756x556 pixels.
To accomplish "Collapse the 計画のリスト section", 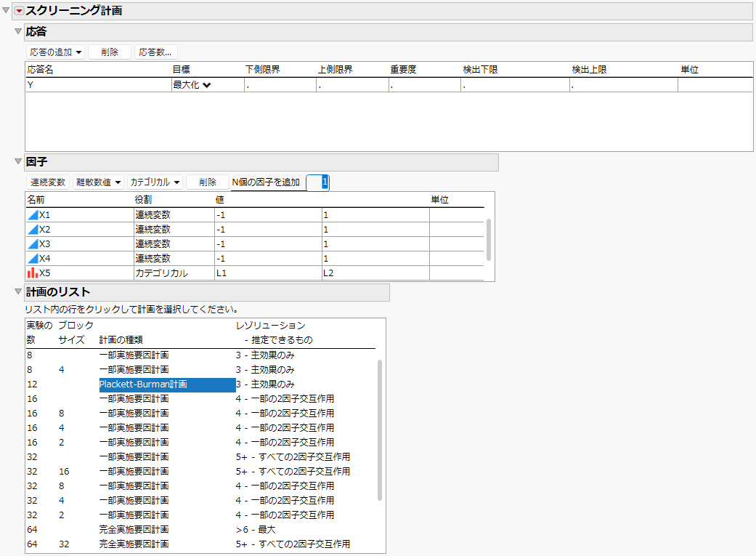I will (18, 291).
